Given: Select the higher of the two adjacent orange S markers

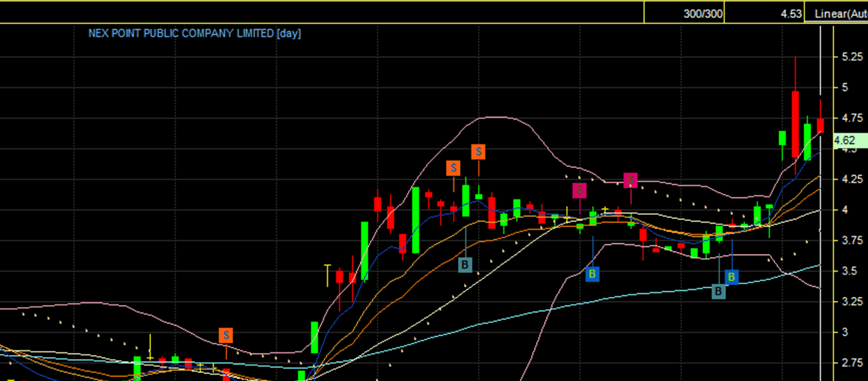Looking at the screenshot, I should 478,151.
